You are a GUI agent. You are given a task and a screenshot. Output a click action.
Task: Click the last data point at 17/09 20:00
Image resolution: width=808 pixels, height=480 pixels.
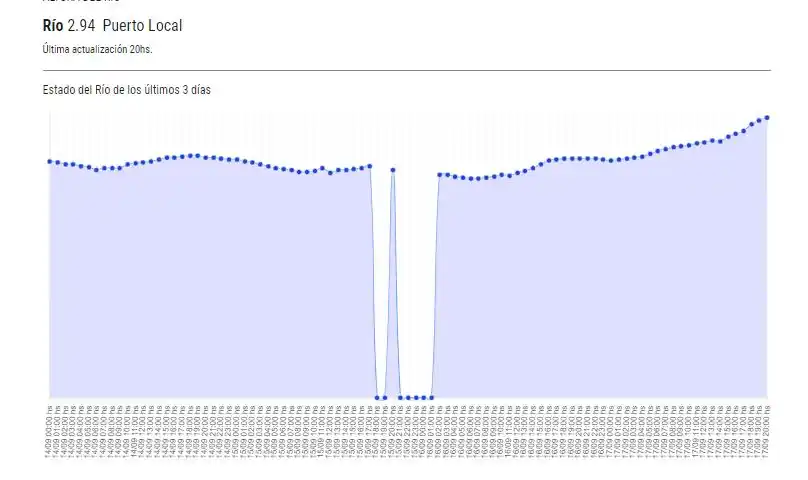tap(767, 117)
